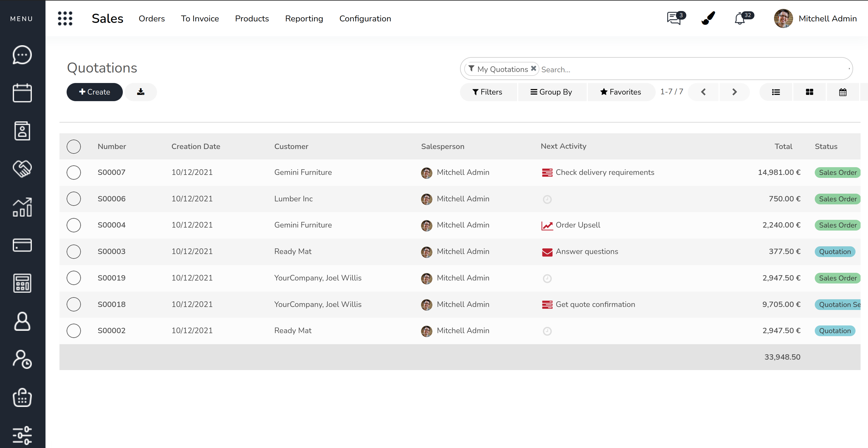Click the apps grid launcher icon
Screen dimensions: 868x448
(x=65, y=18)
